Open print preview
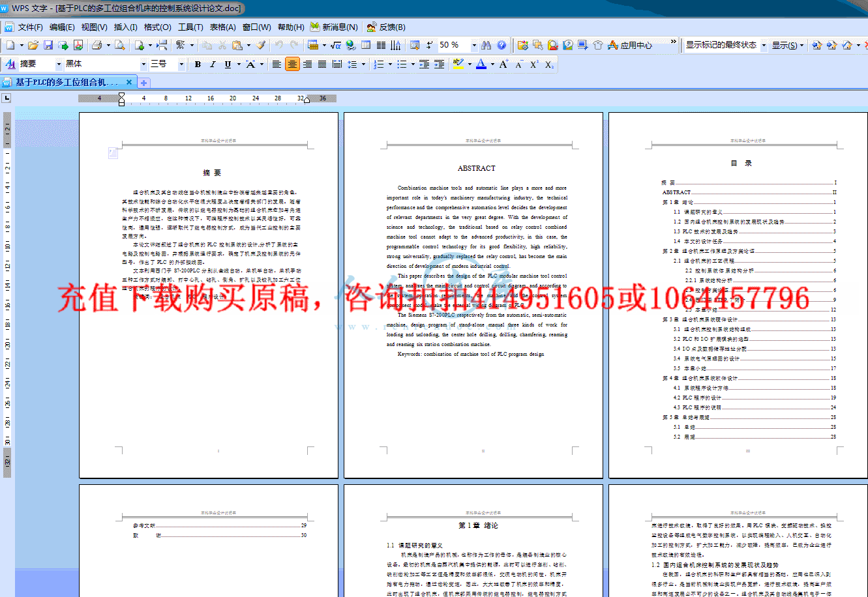 point(119,45)
